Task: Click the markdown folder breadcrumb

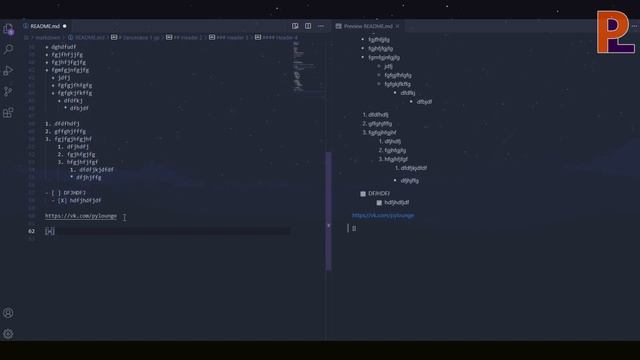Action: [x=47, y=38]
